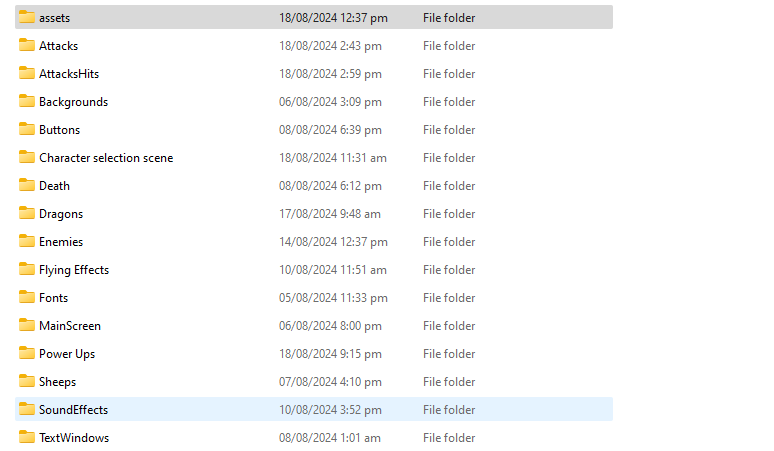Viewport: 774px width, 451px height.
Task: Select the assets folder icon
Action: 27,17
